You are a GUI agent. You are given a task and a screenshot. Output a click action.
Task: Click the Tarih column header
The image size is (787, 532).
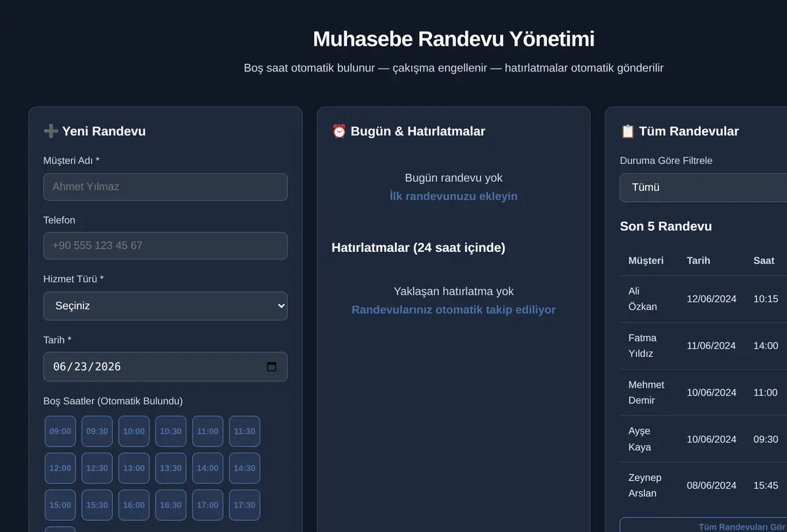[698, 260]
